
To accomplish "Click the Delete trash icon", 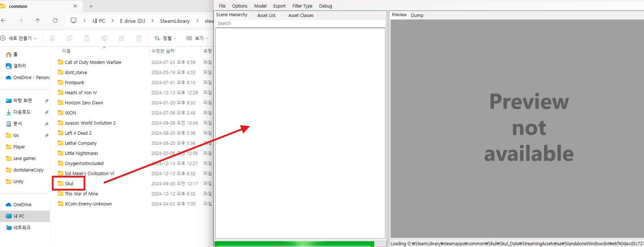I will [x=139, y=38].
